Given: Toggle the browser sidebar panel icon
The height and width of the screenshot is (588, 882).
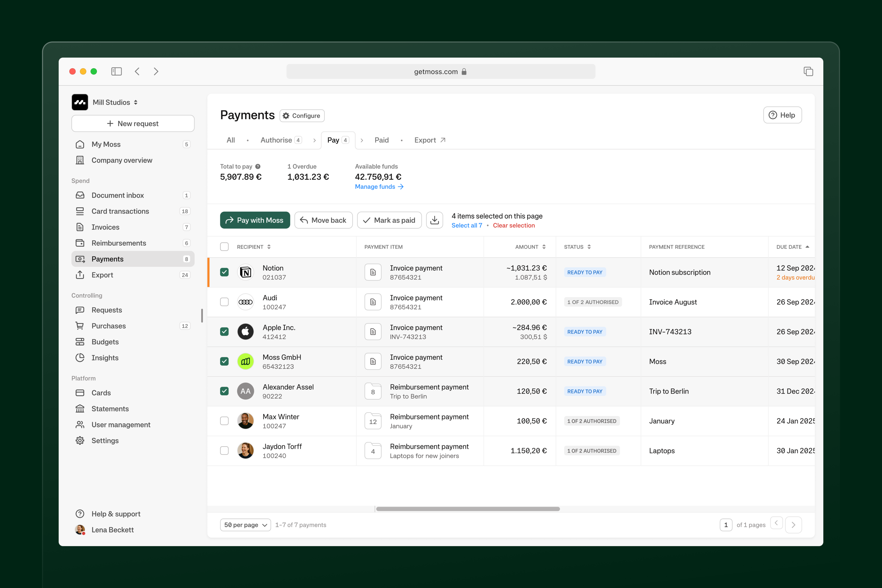Looking at the screenshot, I should pos(116,71).
